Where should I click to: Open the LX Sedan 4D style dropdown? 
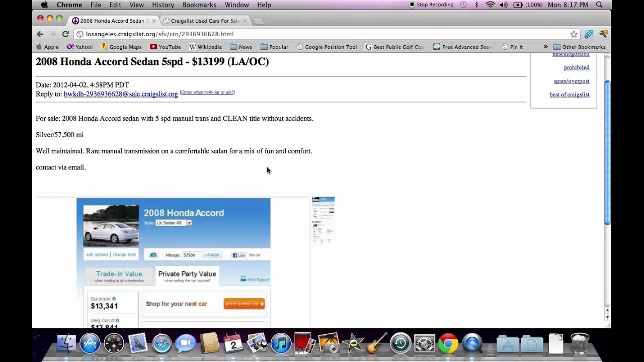pyautogui.click(x=174, y=223)
